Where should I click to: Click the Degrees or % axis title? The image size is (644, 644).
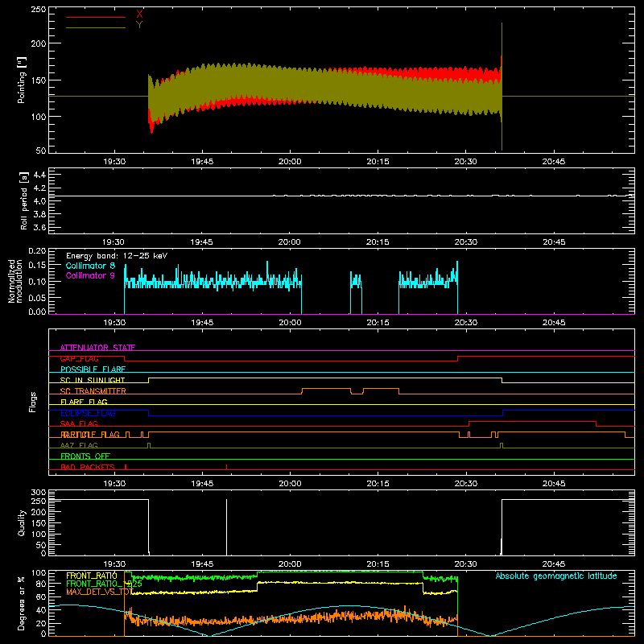22,603
